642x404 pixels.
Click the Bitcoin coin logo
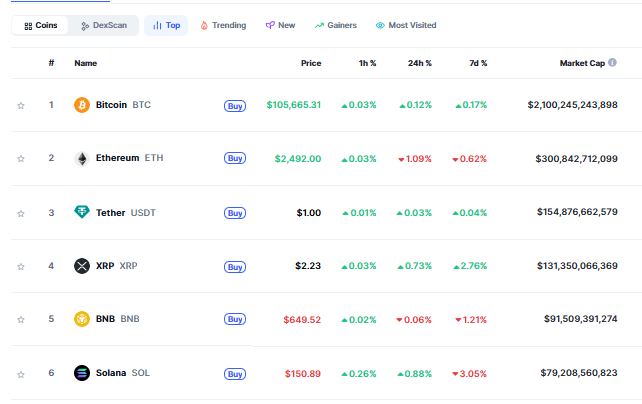(82, 105)
